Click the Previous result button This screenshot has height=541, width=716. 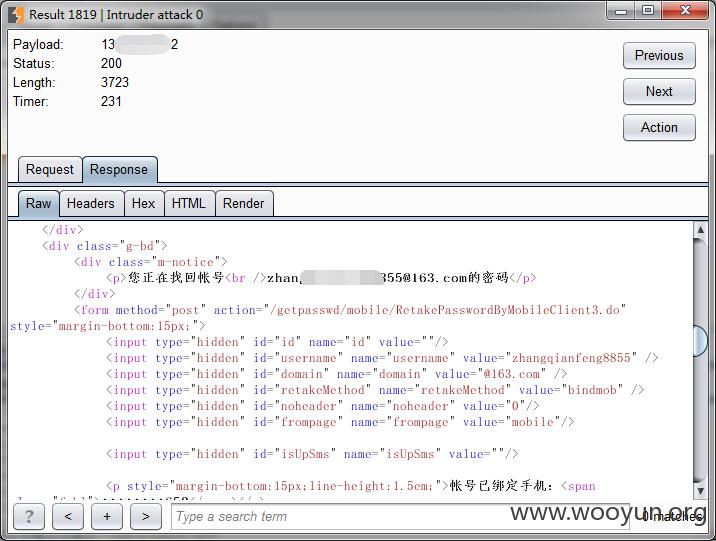tap(659, 55)
